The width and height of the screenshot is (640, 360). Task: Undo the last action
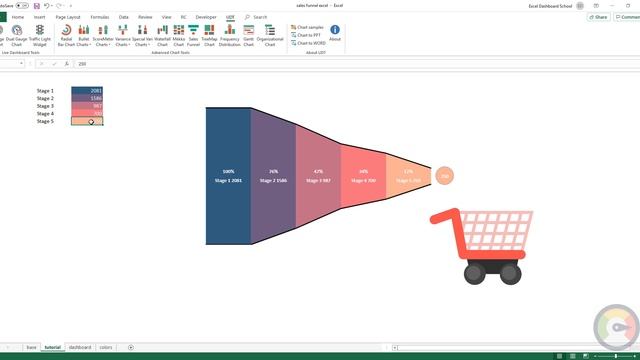click(46, 6)
